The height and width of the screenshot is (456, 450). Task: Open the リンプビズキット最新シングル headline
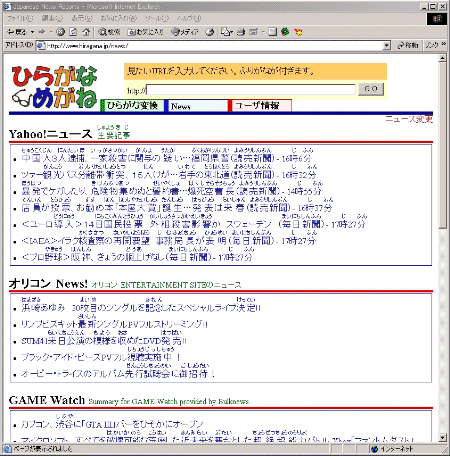click(x=114, y=324)
